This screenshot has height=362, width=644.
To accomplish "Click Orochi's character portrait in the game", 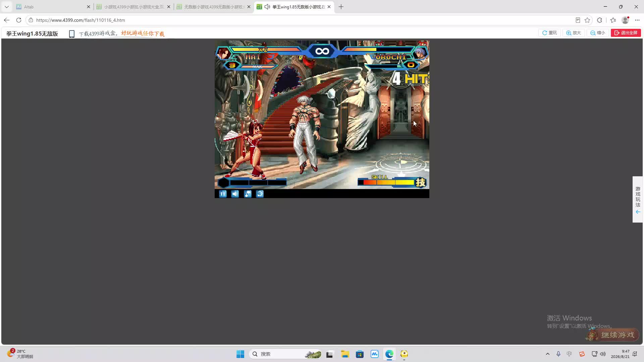I will coord(420,53).
